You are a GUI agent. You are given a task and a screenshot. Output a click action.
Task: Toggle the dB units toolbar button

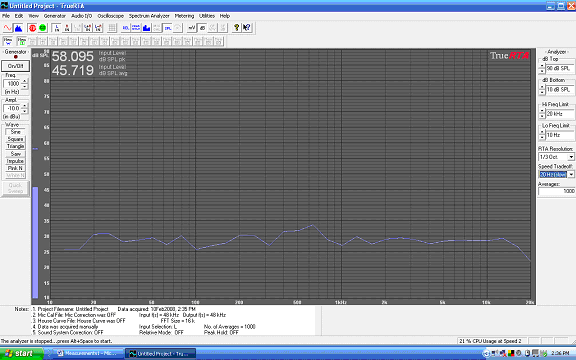(202, 28)
